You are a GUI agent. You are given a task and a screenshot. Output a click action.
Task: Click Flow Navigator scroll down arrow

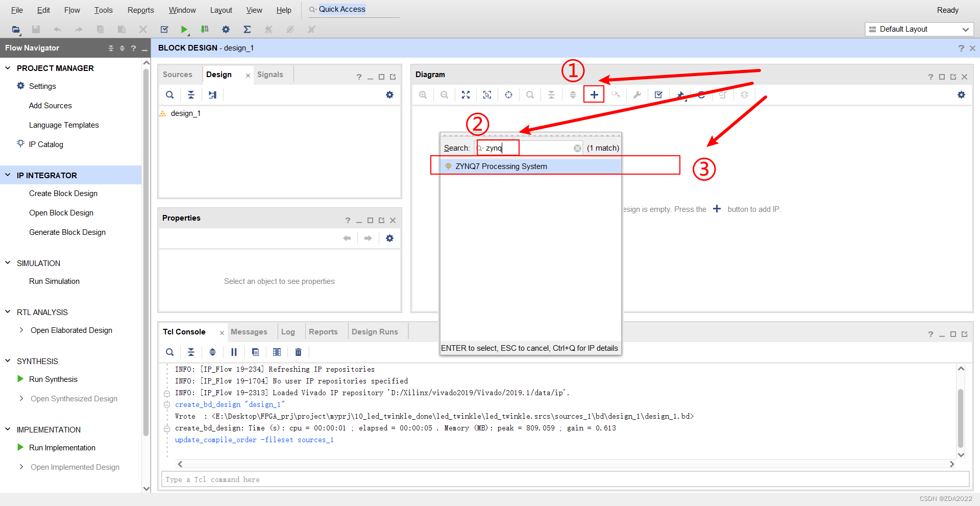tap(146, 489)
